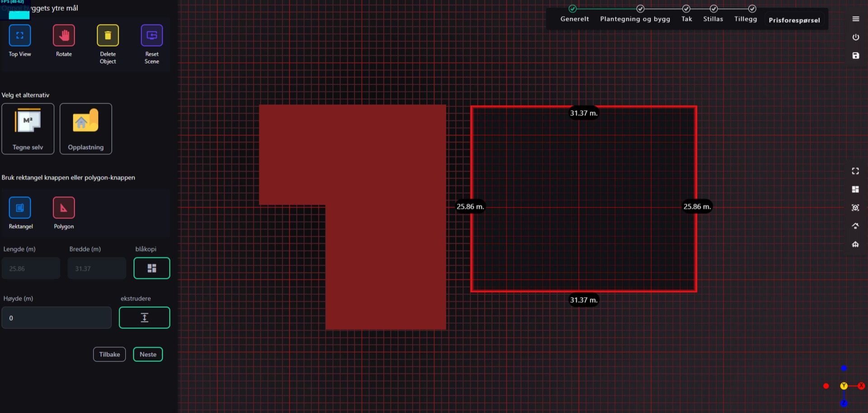Select the Rektangel drawing tool

point(20,208)
